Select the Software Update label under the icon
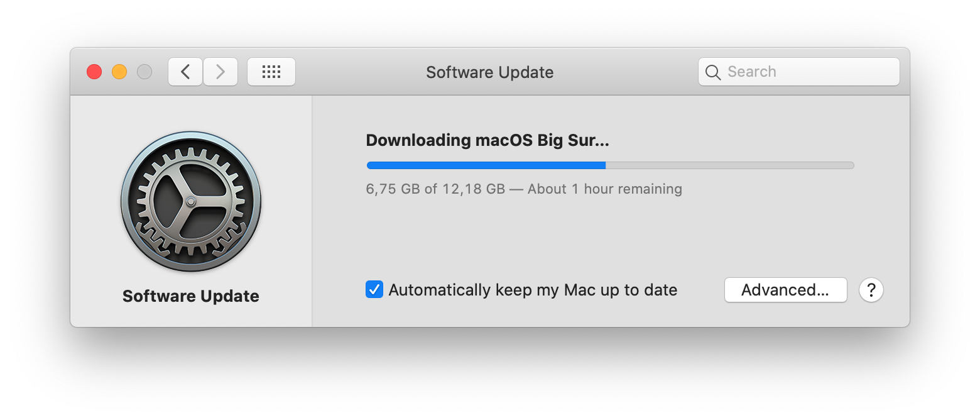Screen dimensions: 980x420 pos(190,296)
